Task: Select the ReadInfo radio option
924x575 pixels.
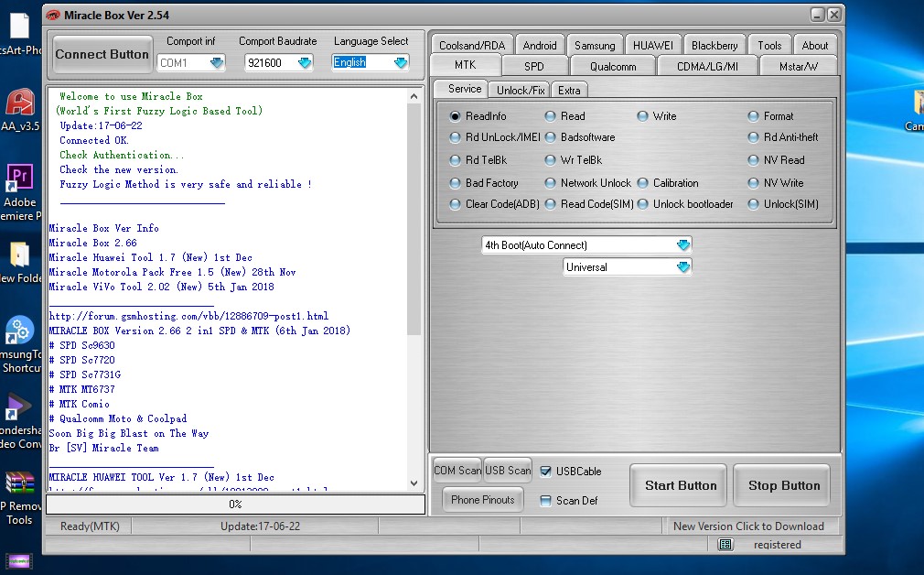Action: tap(455, 116)
